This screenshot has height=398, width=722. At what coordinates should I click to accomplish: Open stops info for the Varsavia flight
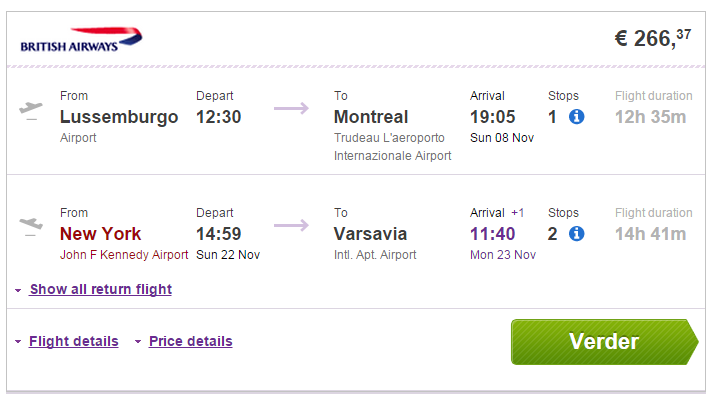576,234
